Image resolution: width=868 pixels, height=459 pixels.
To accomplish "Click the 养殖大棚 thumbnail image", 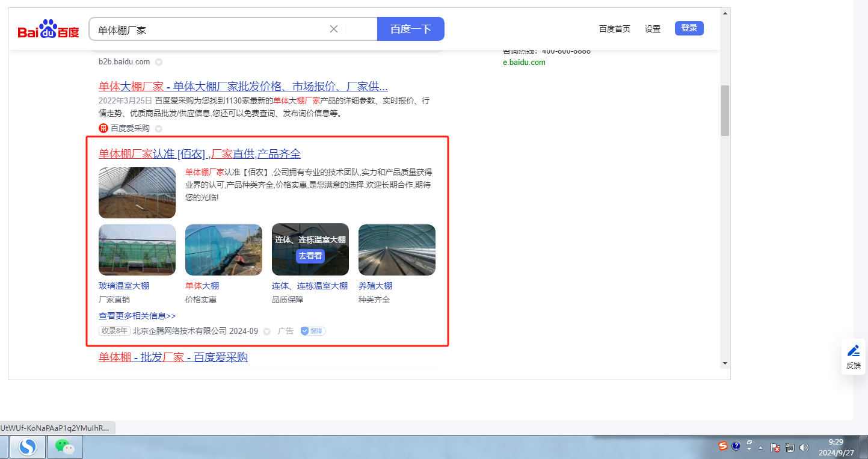I will [396, 250].
